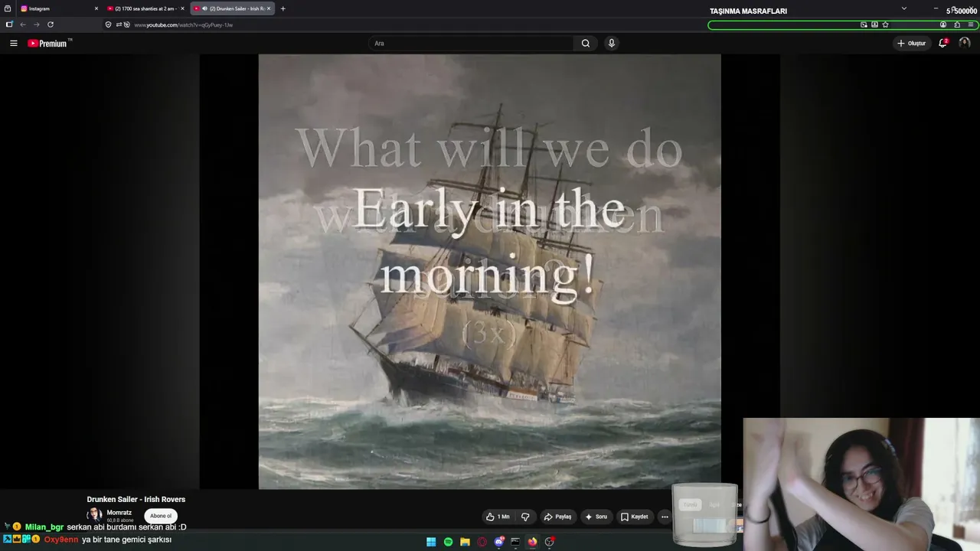Click the video title Drunken Sailer - Irish Rovers
Viewport: 980px width, 551px height.
click(136, 499)
